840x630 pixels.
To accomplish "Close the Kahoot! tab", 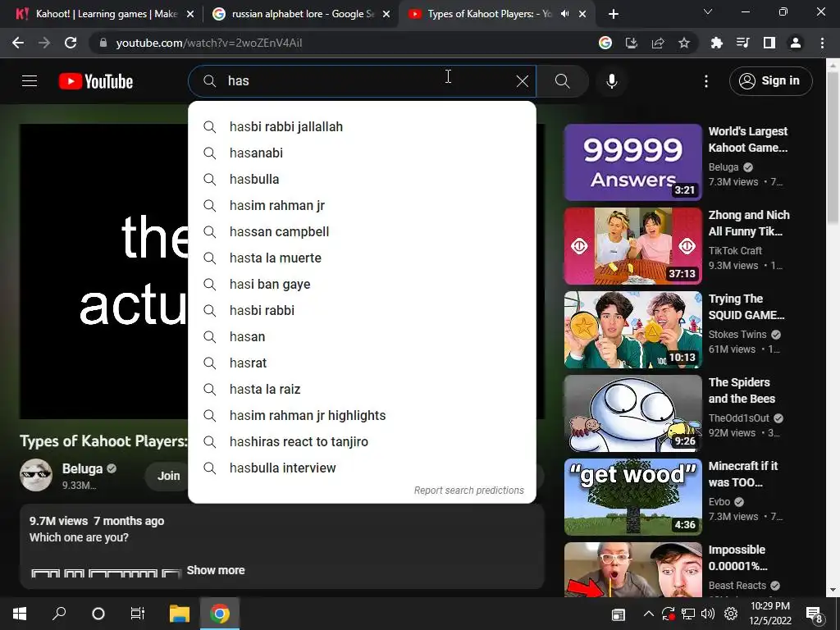I will coord(190,14).
